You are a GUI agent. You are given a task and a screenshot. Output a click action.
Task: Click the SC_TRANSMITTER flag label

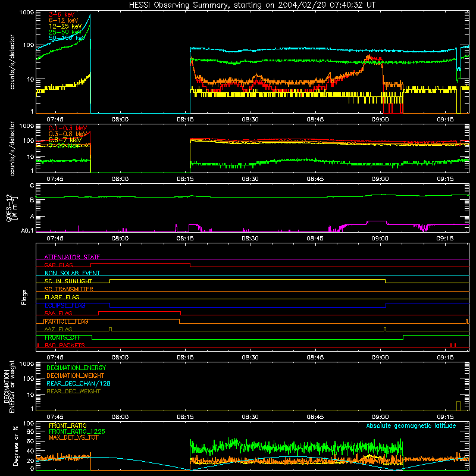[69, 289]
